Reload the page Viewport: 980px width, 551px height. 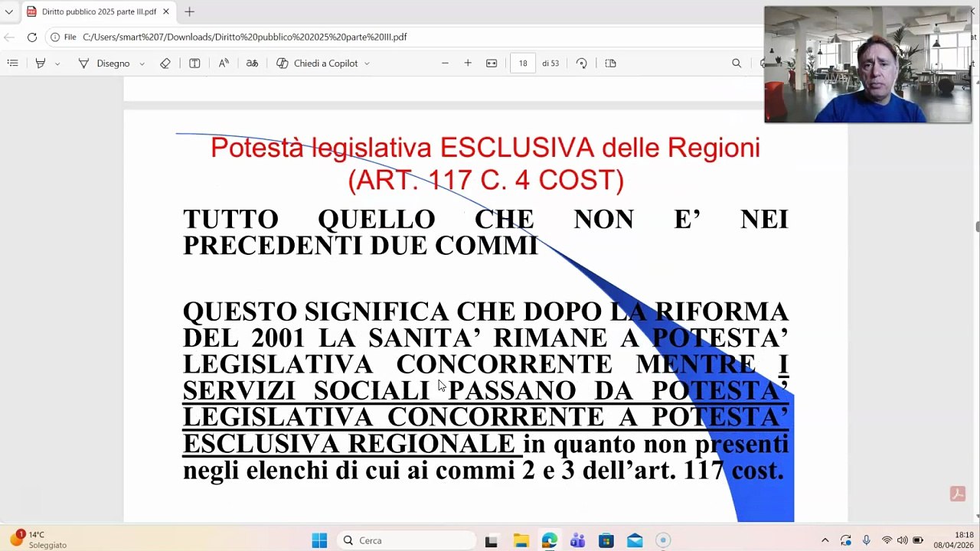pyautogui.click(x=32, y=37)
